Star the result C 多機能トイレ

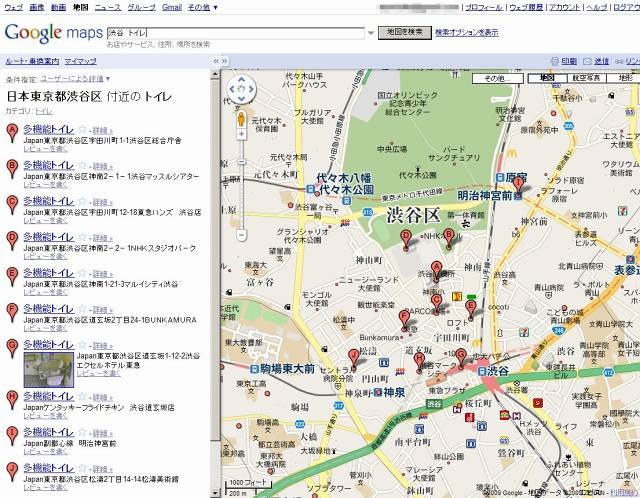point(82,201)
